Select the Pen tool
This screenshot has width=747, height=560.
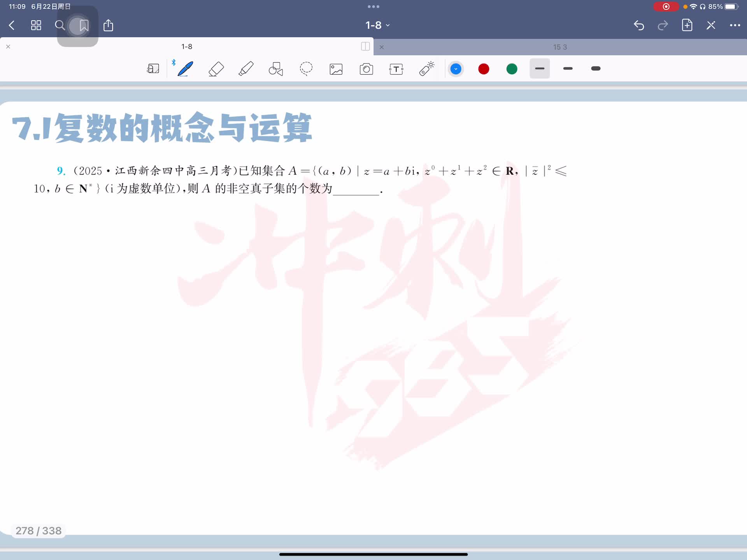tap(185, 69)
